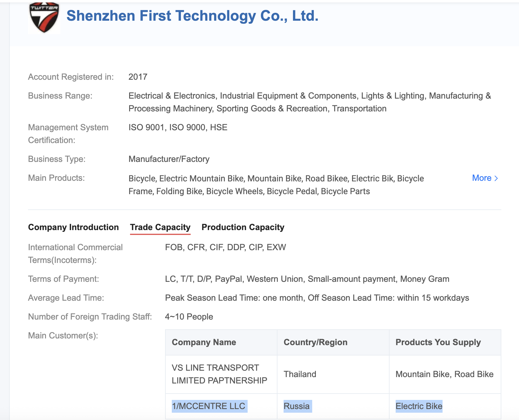This screenshot has height=420, width=519.
Task: Click the Thailand country cell
Action: pos(300,374)
